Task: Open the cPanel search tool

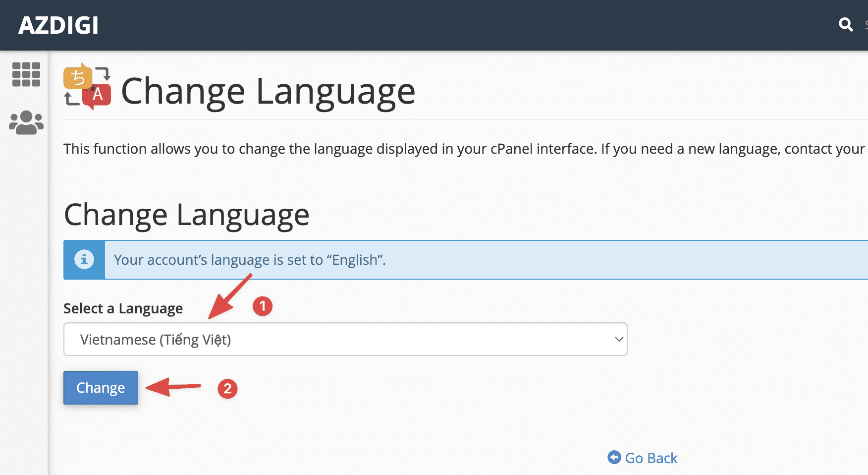Action: coord(845,25)
